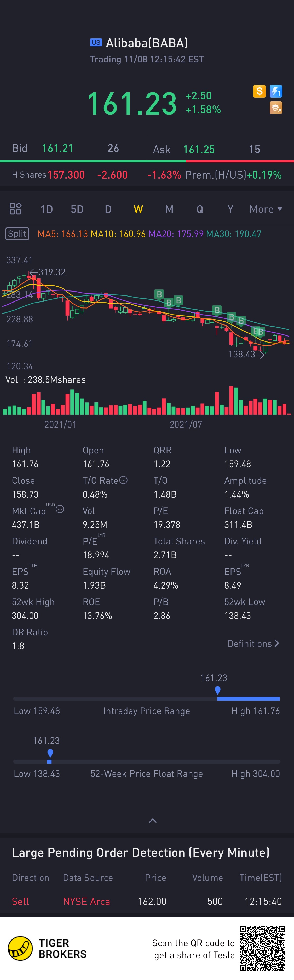Image resolution: width=294 pixels, height=980 pixels.
Task: Tap the H Shares price 157.300
Action: click(66, 175)
